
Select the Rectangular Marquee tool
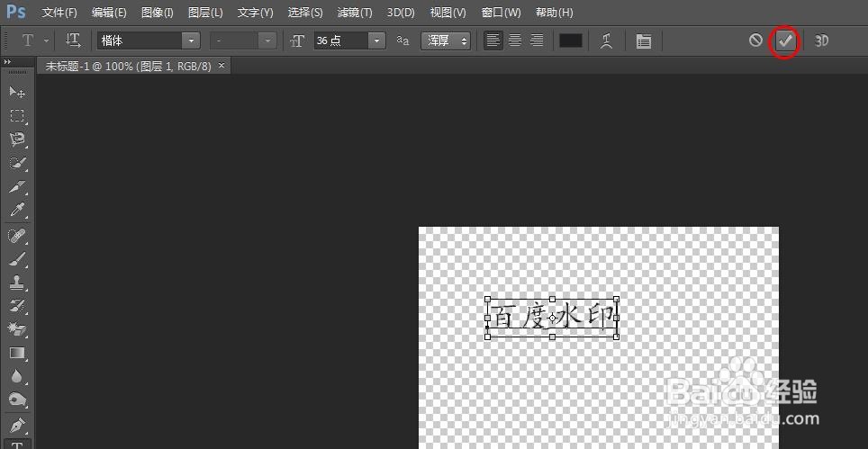17,115
